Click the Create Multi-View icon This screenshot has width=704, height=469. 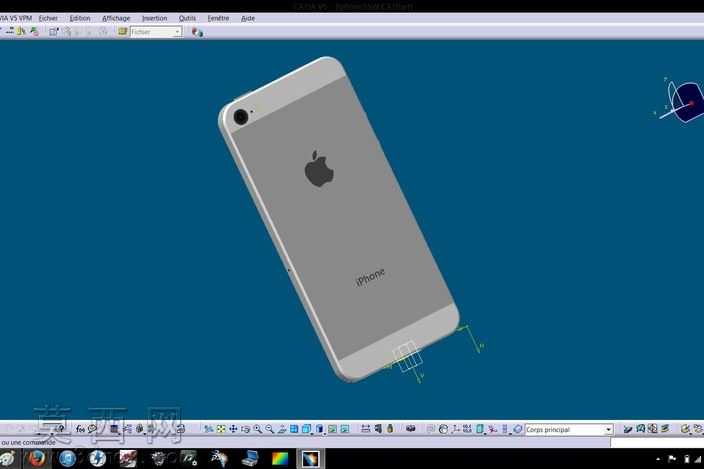(x=294, y=429)
